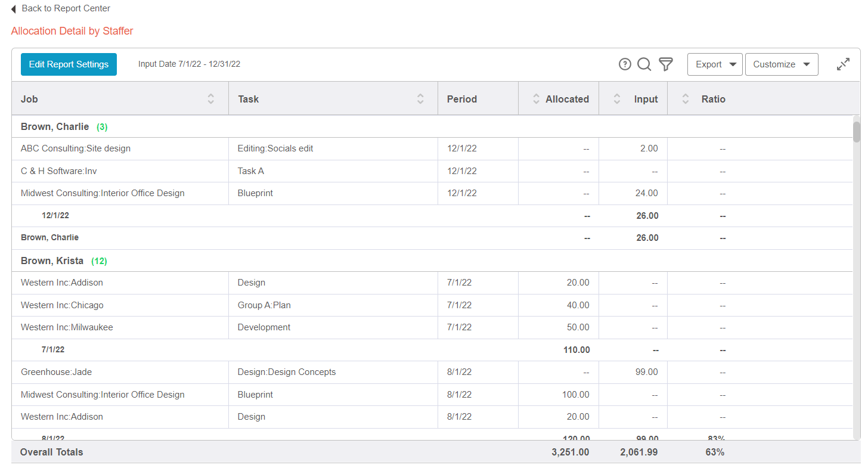Go back to Report Center link
The width and height of the screenshot is (868, 465).
66,9
